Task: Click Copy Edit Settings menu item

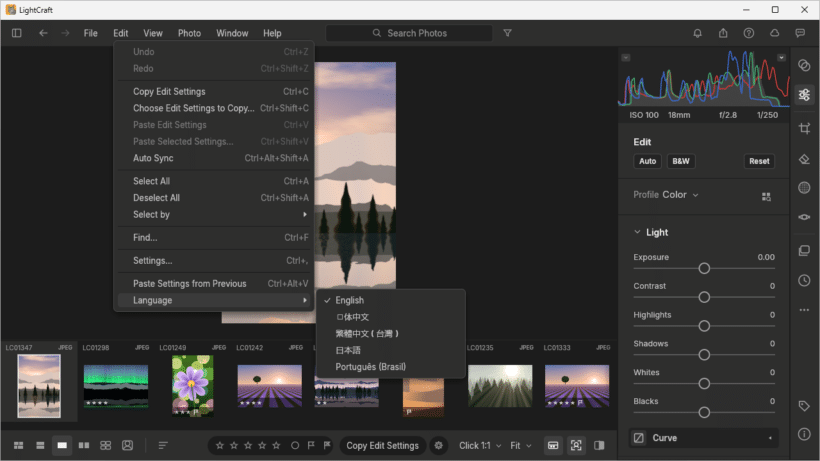Action: 213,91
